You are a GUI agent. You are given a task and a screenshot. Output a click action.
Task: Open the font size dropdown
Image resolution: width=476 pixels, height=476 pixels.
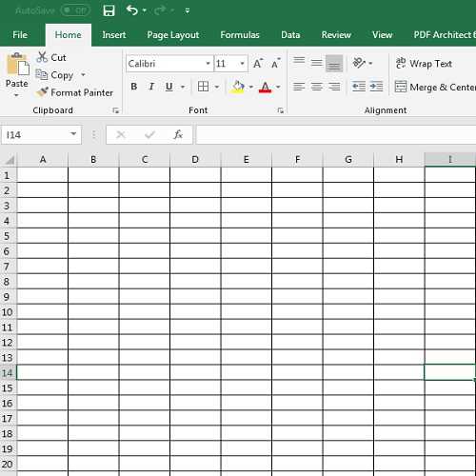tap(242, 64)
